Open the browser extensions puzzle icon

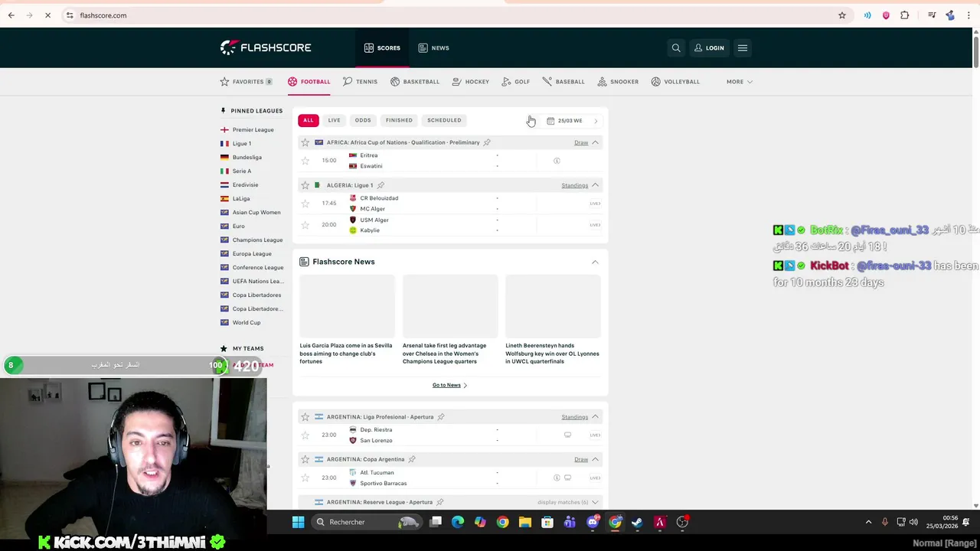(905, 15)
